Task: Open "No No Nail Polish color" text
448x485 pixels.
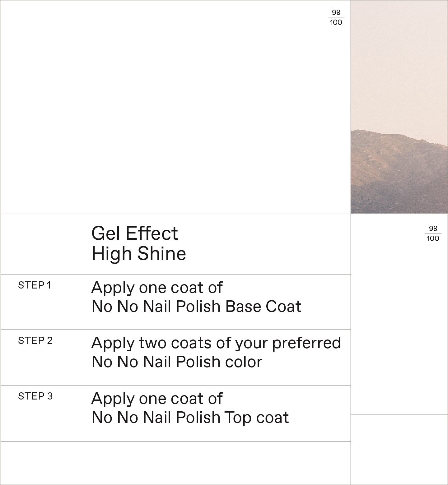Action: click(177, 362)
